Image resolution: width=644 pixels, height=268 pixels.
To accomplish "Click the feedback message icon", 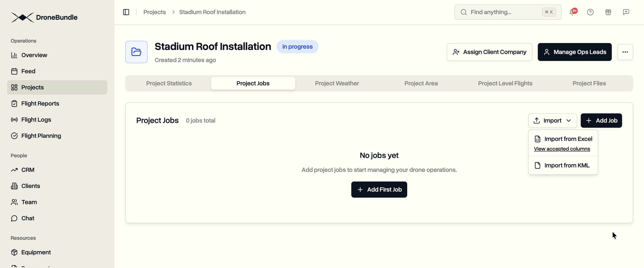I will [x=626, y=12].
